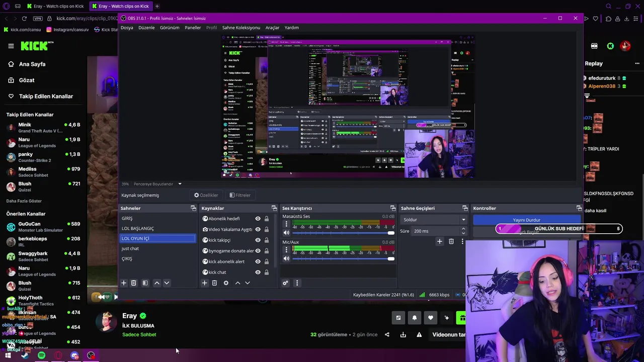Report the clip with warning icon
The width and height of the screenshot is (644, 362).
(419, 335)
